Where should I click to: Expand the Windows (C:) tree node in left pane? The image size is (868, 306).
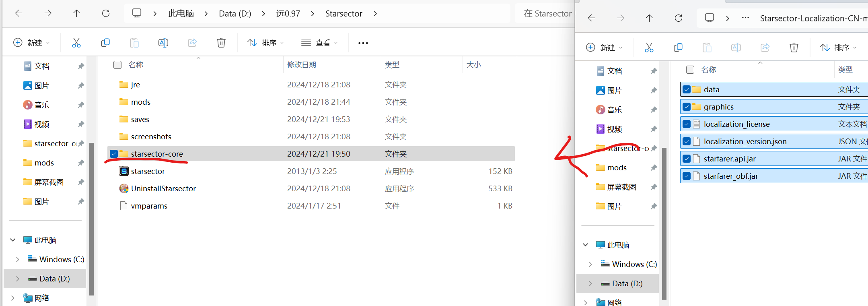[17, 259]
